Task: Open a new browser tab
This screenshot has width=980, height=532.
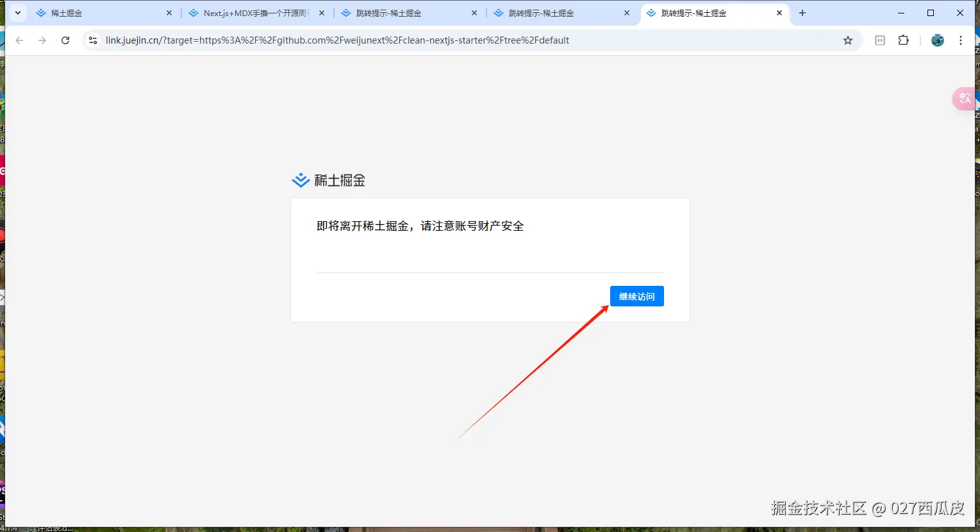Action: (802, 13)
